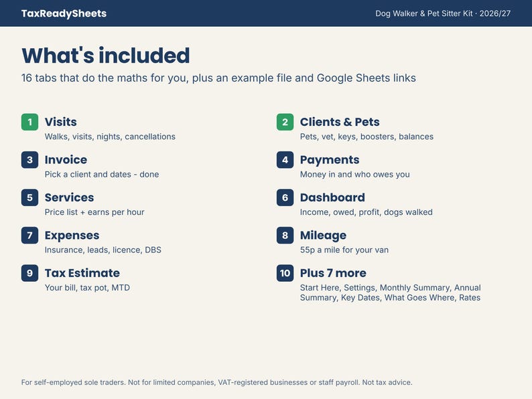Click the 'What's included' heading
This screenshot has width=532, height=399.
tap(105, 56)
